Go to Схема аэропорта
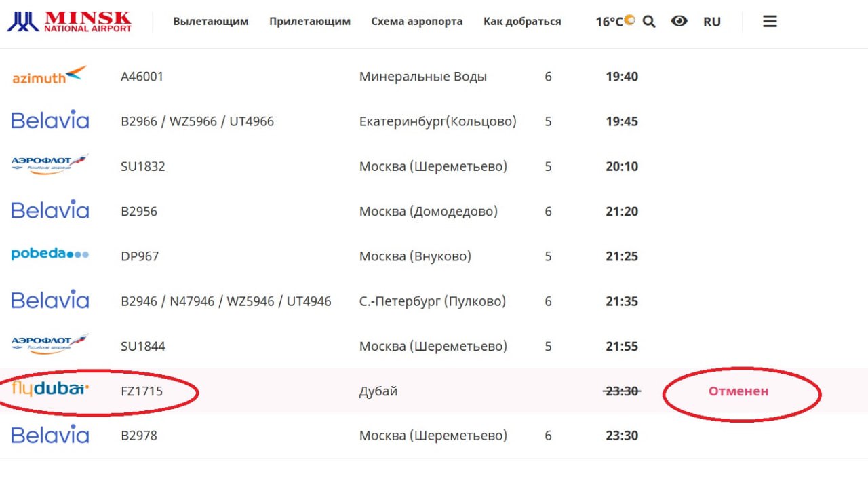This screenshot has width=868, height=483. [417, 22]
